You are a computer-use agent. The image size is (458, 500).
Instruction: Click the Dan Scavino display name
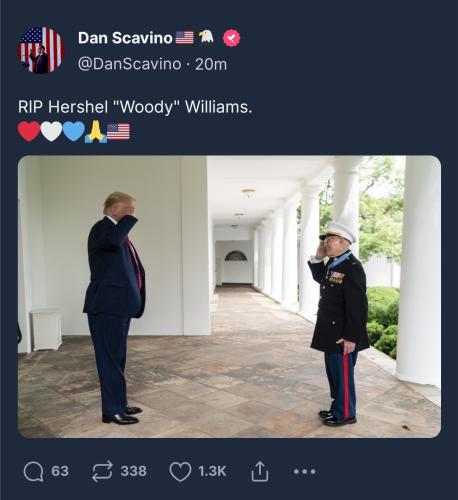(125, 38)
